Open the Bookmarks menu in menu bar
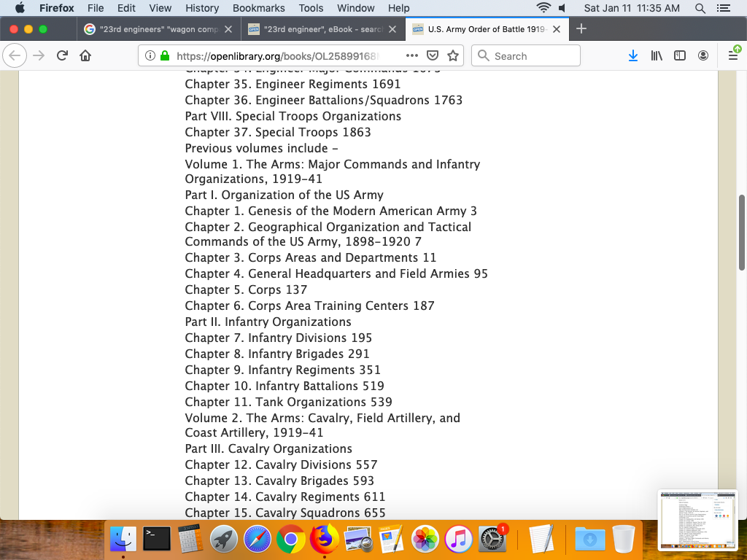Viewport: 747px width, 560px height. pyautogui.click(x=258, y=8)
